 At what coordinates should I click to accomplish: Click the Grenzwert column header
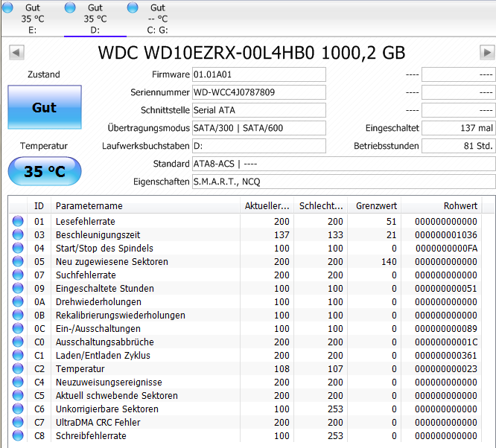pos(375,206)
